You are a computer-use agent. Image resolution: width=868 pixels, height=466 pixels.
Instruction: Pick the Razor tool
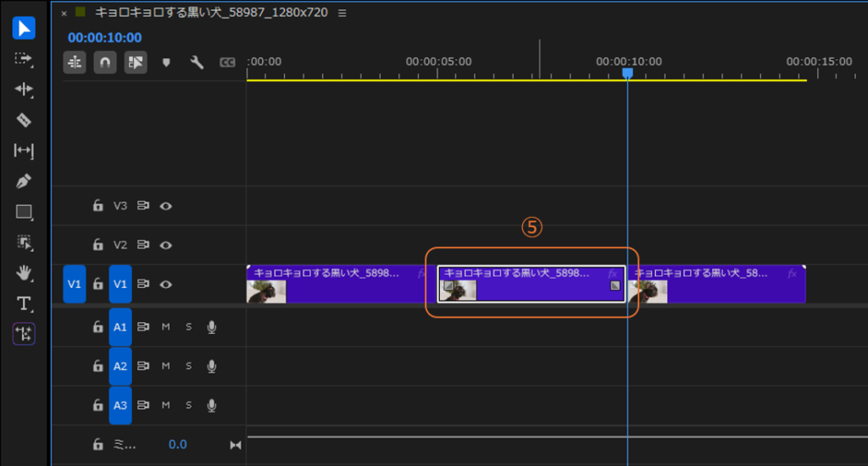coord(24,119)
